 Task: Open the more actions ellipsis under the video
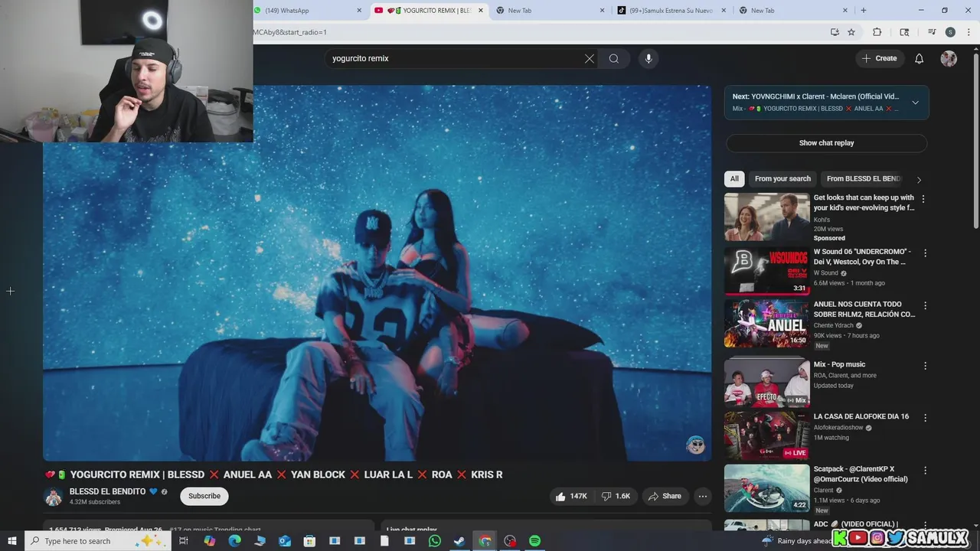click(x=702, y=496)
